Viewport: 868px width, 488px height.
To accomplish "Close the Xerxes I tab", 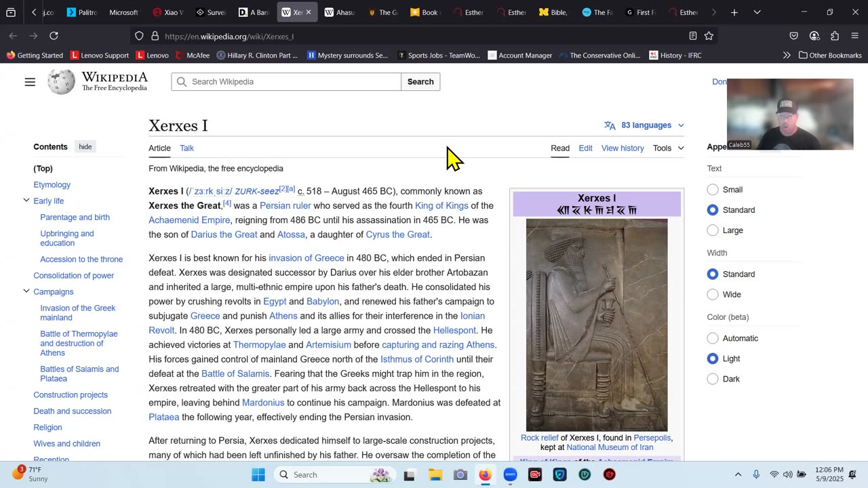I will tap(308, 12).
